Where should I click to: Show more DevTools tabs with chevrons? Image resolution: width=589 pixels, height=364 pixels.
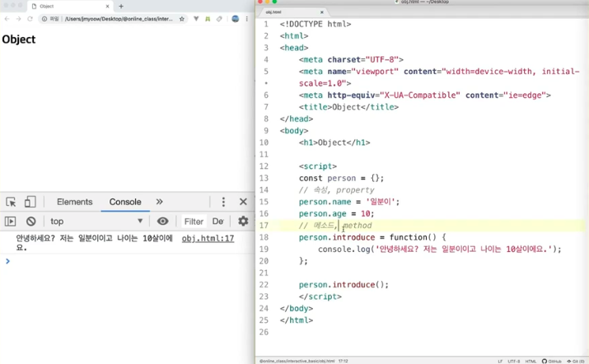[x=159, y=202]
